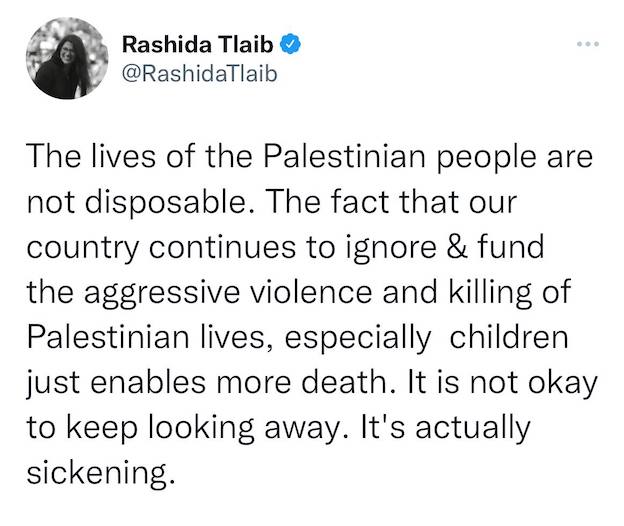
Task: Click the word "country" in the tweet
Action: pos(83,248)
